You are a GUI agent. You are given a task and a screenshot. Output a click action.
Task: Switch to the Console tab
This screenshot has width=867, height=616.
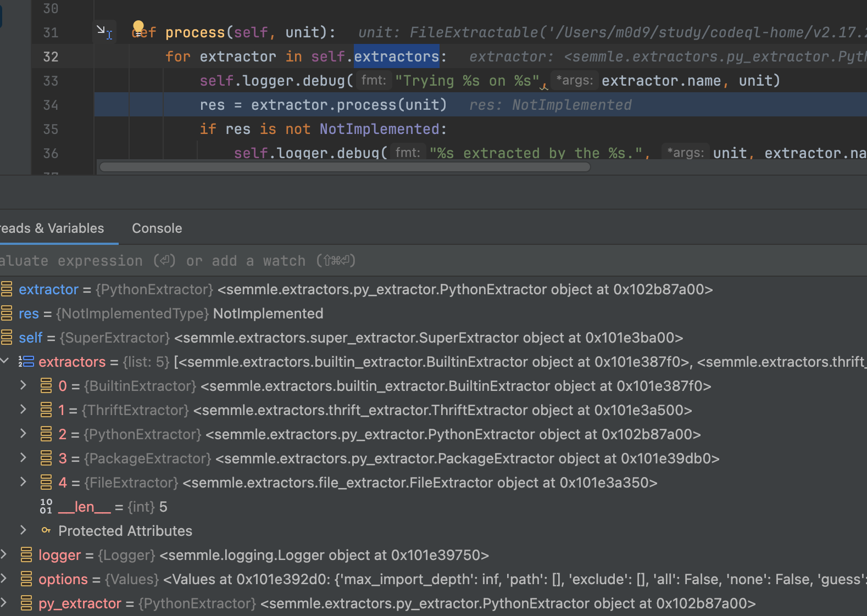157,228
